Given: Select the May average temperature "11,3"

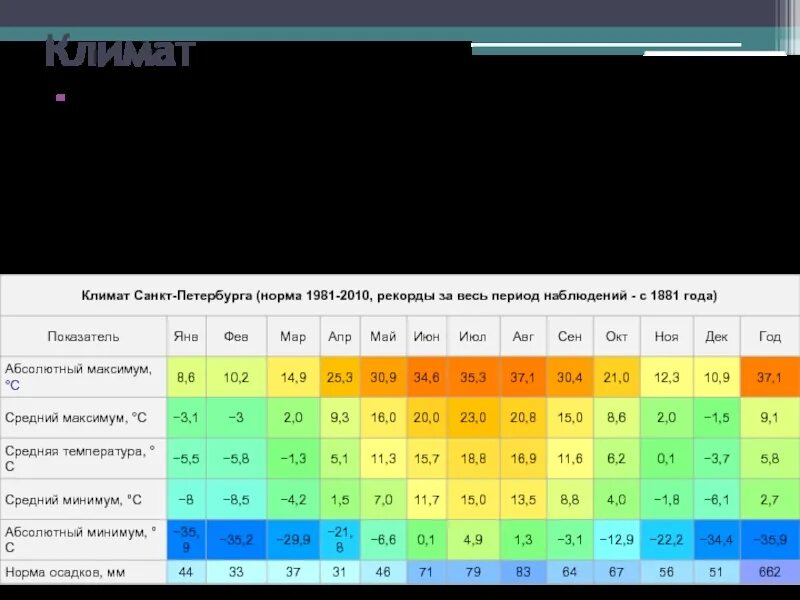Looking at the screenshot, I should click(383, 458).
